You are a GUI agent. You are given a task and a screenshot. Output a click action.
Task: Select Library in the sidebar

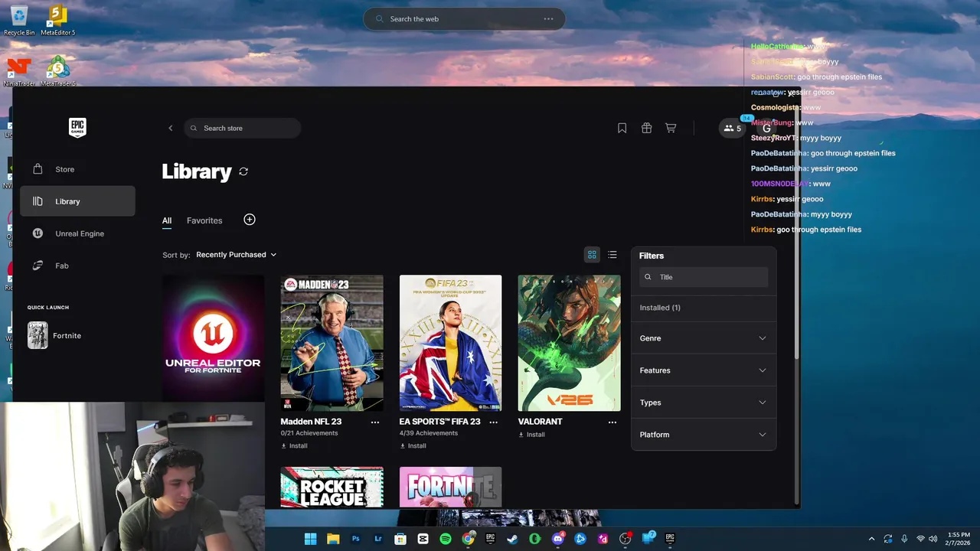point(77,201)
